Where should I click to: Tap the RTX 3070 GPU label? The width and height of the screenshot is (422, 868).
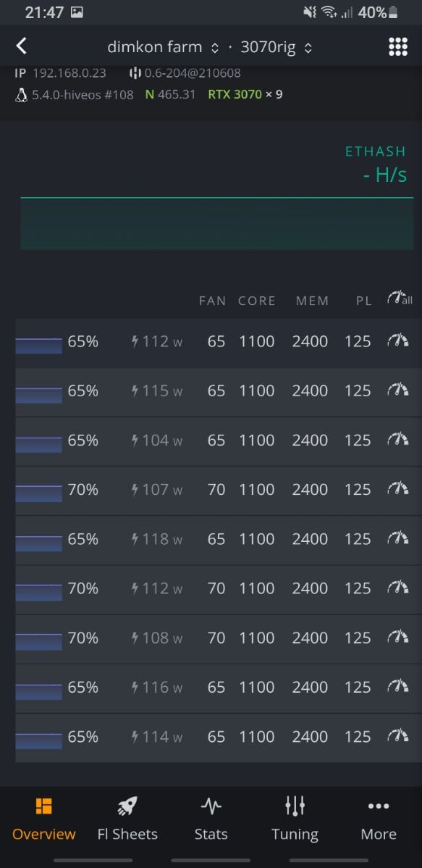coord(235,94)
